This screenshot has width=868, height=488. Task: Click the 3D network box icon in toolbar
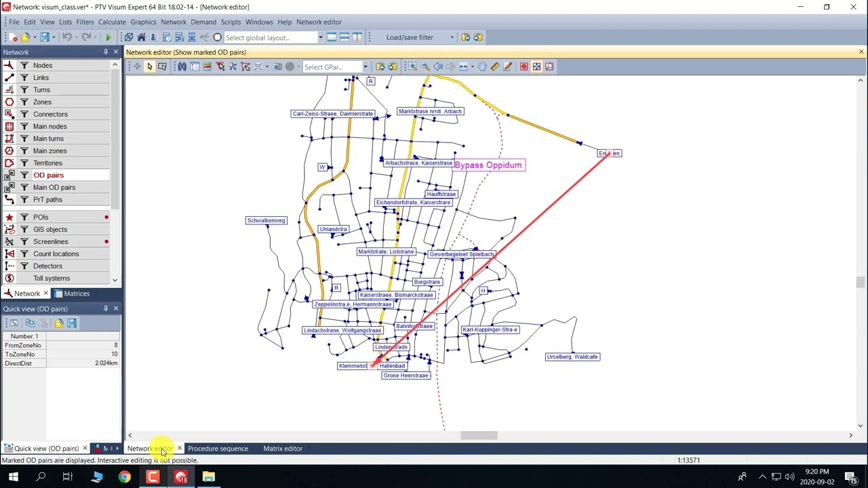128,37
